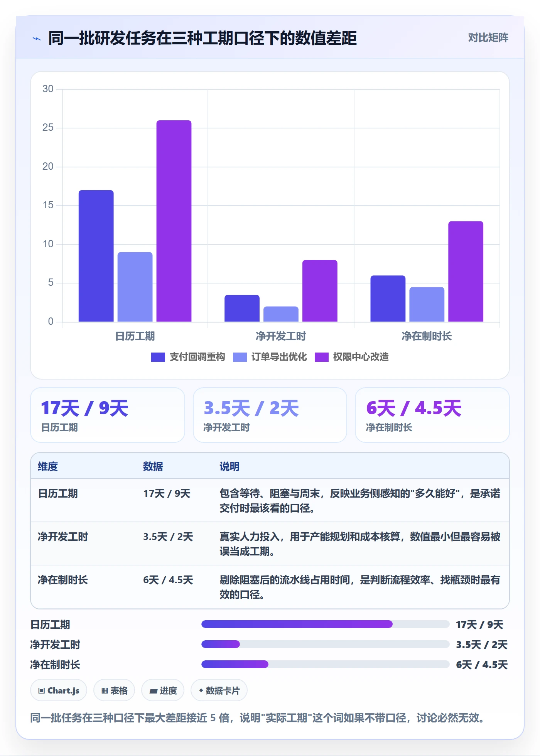The height and width of the screenshot is (756, 540).
Task: Click the 净开发工时 progress bar
Action: click(x=326, y=644)
